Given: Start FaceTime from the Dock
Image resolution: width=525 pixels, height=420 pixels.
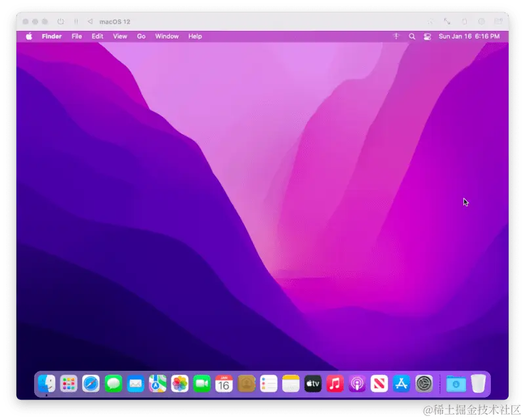Looking at the screenshot, I should (202, 383).
